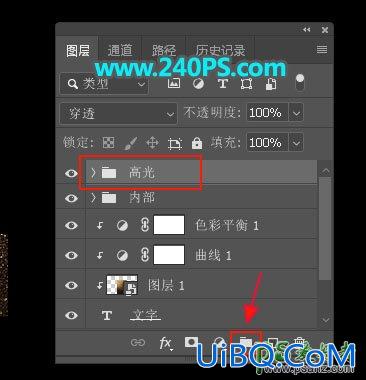
Task: Open the 穿透 blend mode dropdown
Action: 118,113
